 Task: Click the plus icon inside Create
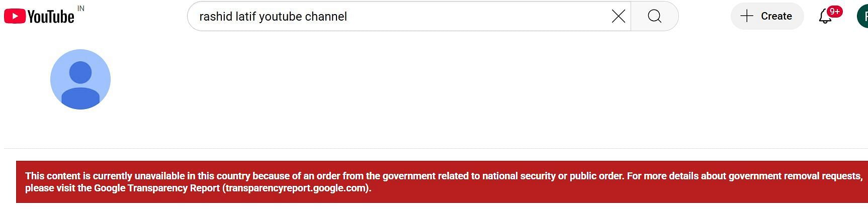coord(747,16)
